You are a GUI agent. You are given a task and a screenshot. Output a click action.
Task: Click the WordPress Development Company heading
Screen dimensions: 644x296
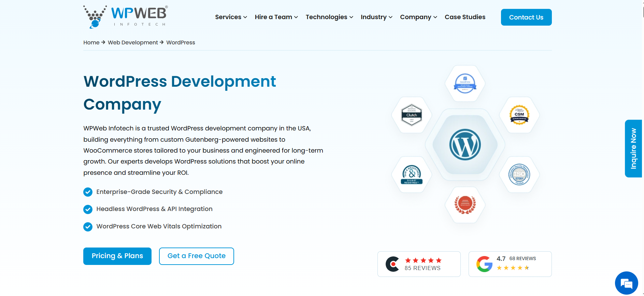pos(180,93)
